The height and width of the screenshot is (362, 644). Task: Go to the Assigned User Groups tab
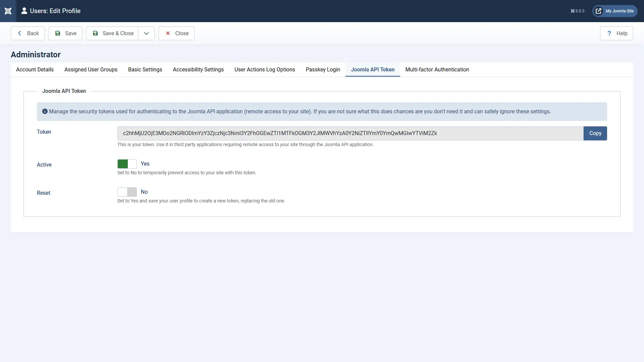tap(91, 70)
